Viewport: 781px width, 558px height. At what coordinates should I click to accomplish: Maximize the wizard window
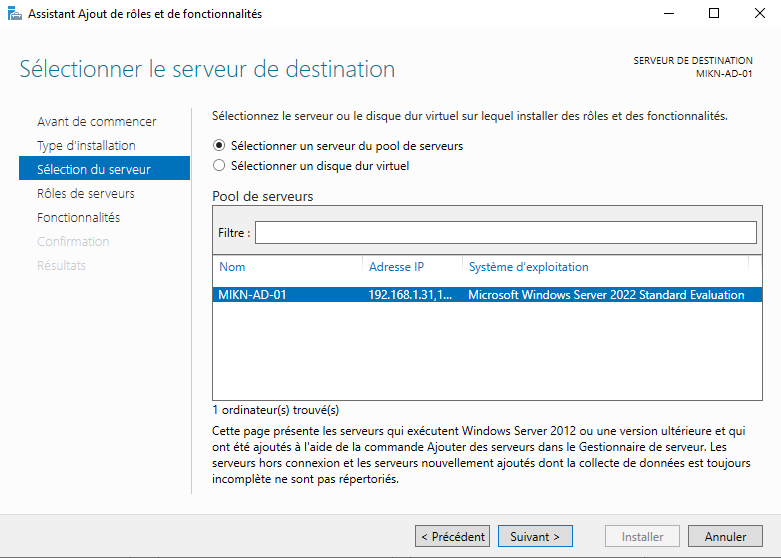point(713,14)
